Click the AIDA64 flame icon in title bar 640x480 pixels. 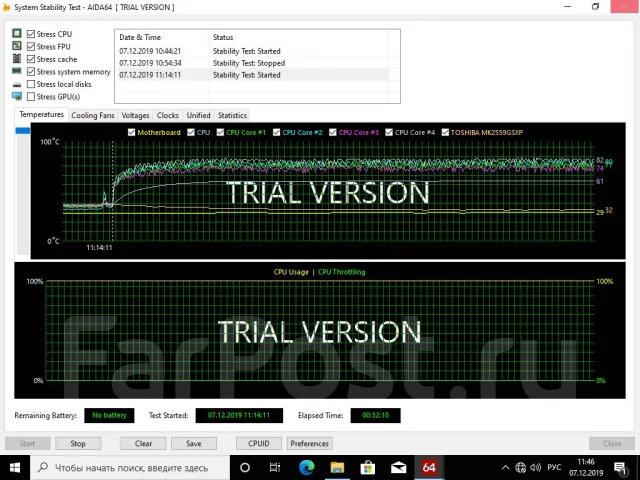(6, 7)
